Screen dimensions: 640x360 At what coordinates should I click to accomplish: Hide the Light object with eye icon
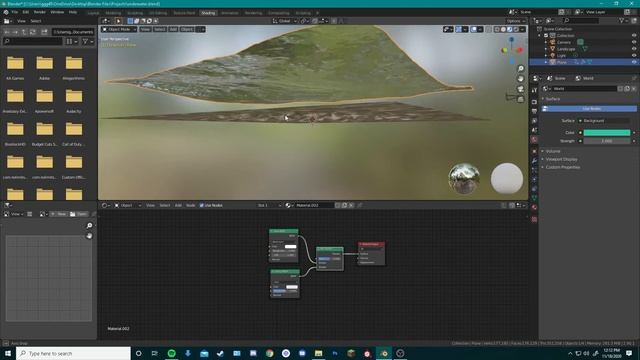pos(634,55)
